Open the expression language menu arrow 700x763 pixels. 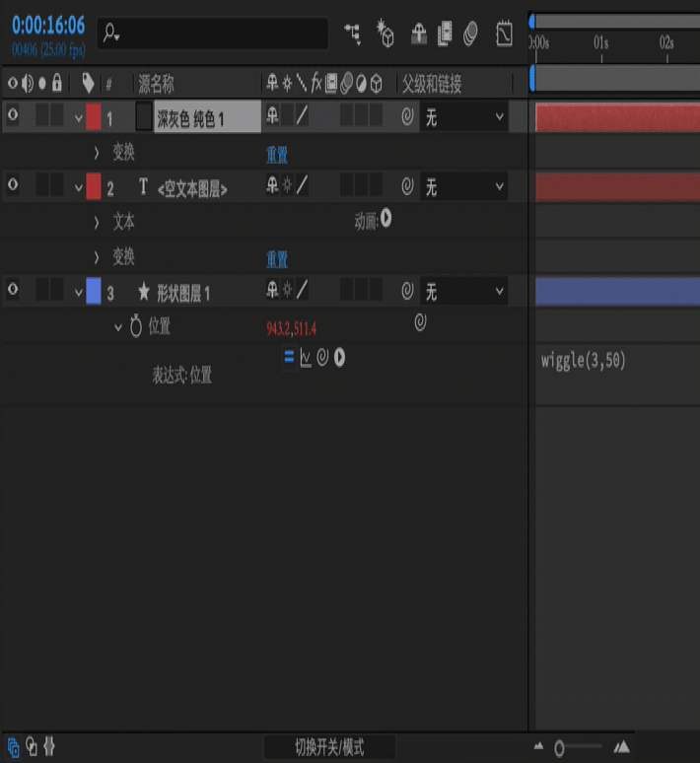339,358
